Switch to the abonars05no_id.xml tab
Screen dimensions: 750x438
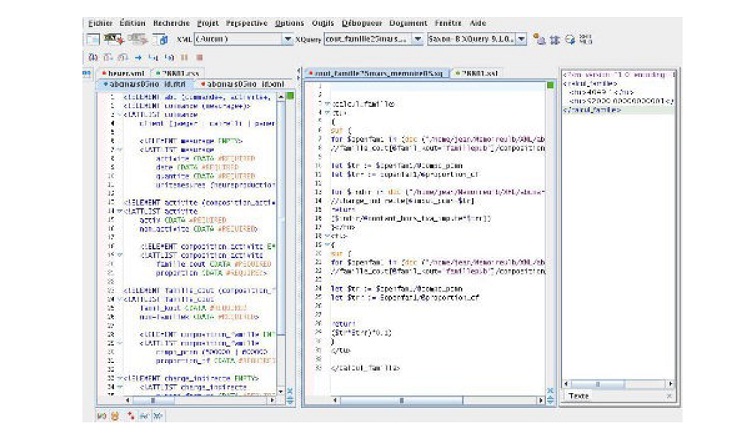pos(145,85)
